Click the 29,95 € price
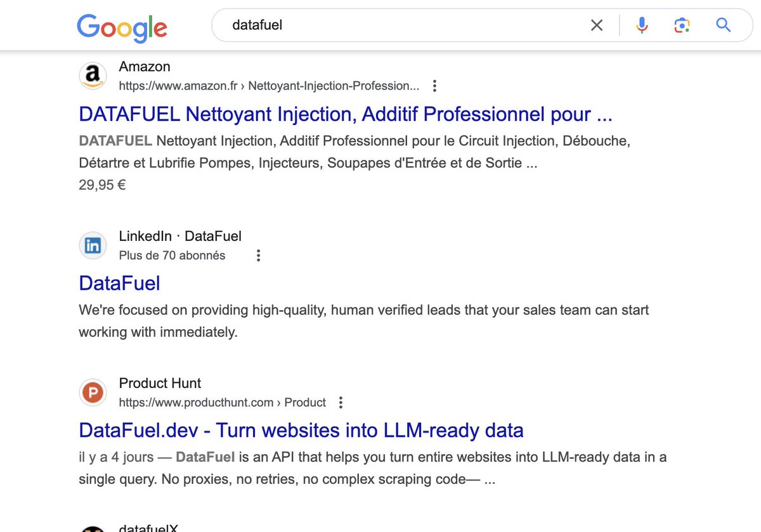The height and width of the screenshot is (532, 761). coord(102,185)
